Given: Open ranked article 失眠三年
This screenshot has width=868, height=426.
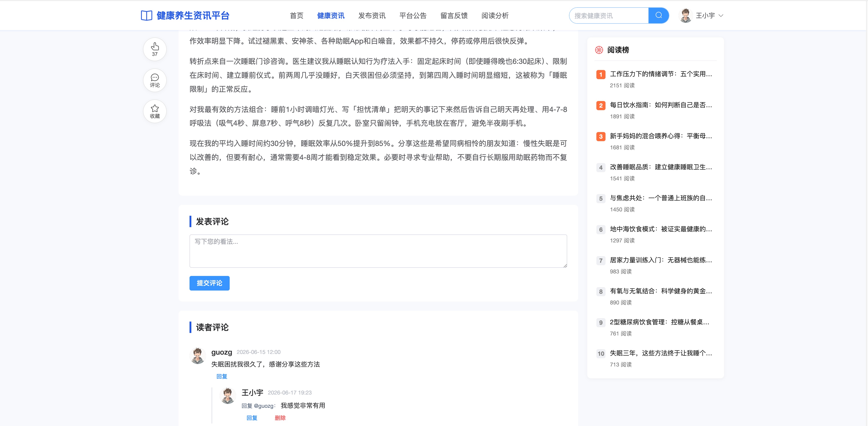Looking at the screenshot, I should (661, 353).
